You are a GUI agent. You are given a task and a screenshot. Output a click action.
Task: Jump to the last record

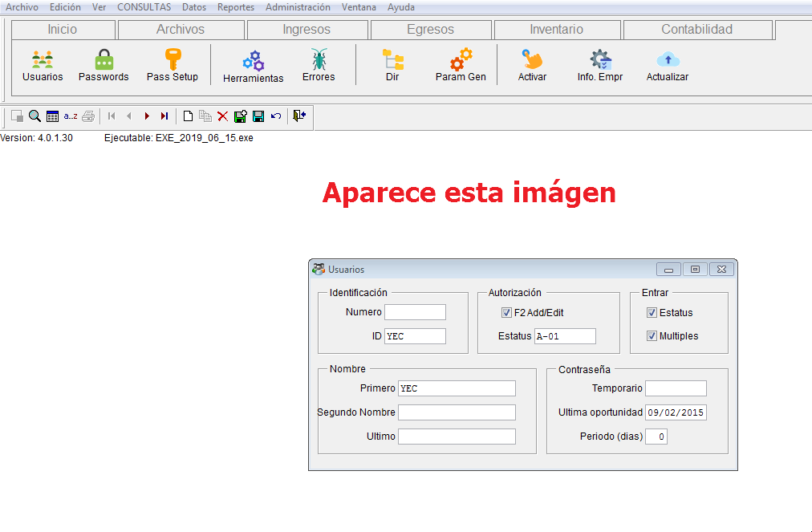[164, 116]
